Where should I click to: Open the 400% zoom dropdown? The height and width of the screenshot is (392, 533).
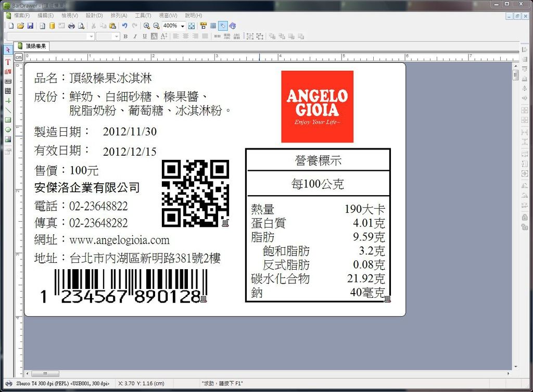(x=183, y=26)
